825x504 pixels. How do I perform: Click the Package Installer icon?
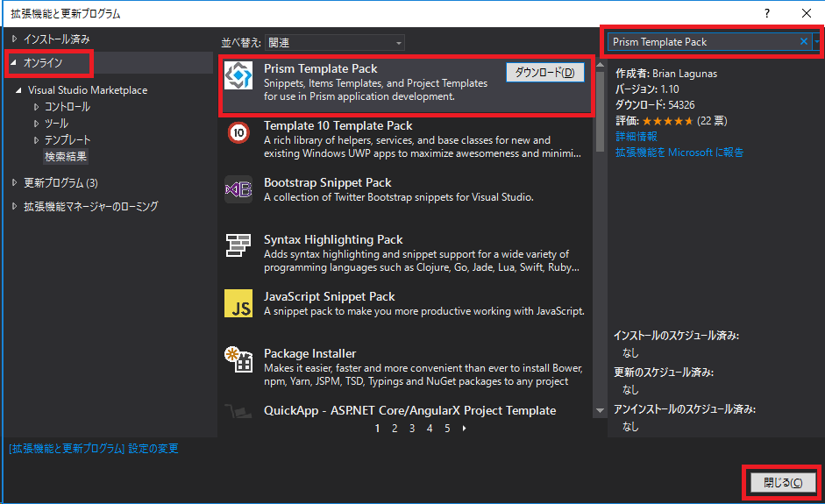[238, 360]
